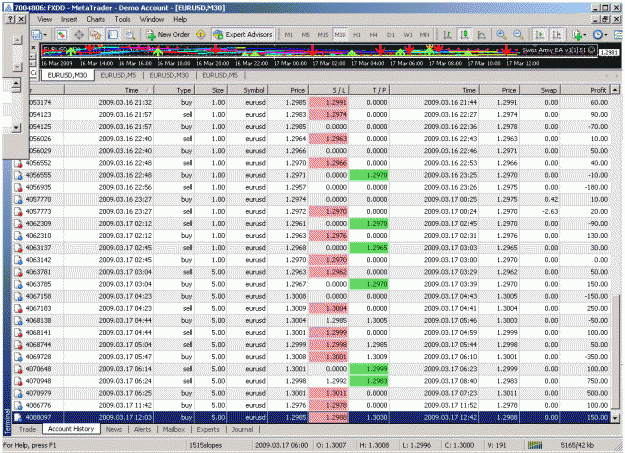Toggle the Navigator panel icon
The width and height of the screenshot is (625, 453).
[x=96, y=35]
